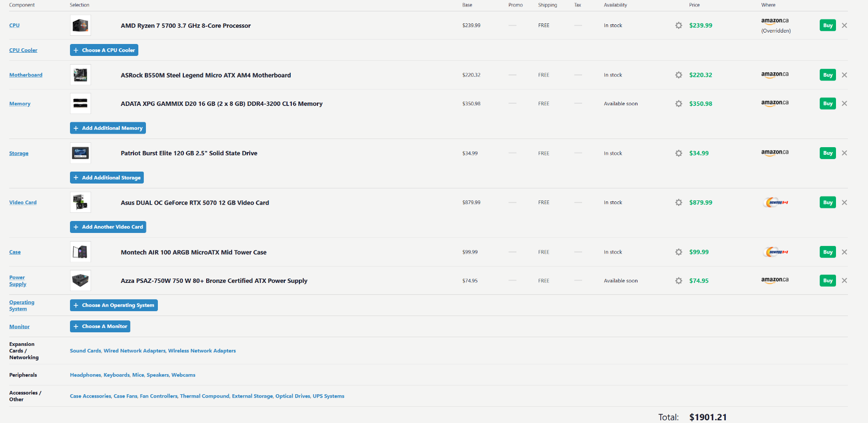Open the Video Card category link
868x423 pixels.
click(23, 203)
